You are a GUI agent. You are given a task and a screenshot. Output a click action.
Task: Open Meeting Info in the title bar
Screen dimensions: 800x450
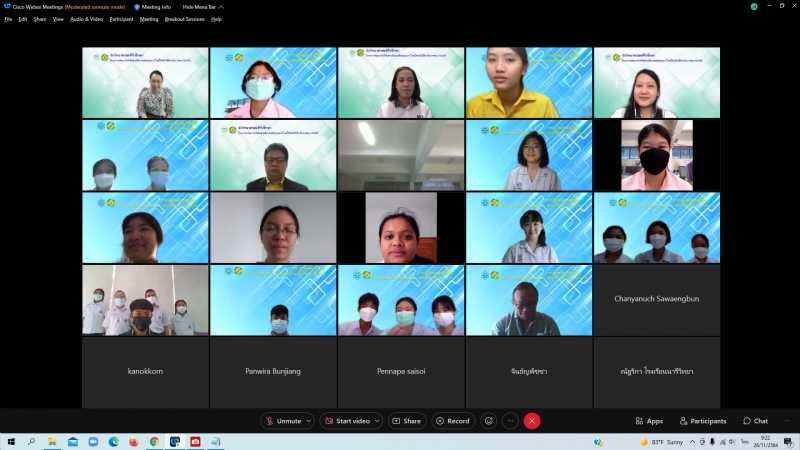pyautogui.click(x=153, y=7)
